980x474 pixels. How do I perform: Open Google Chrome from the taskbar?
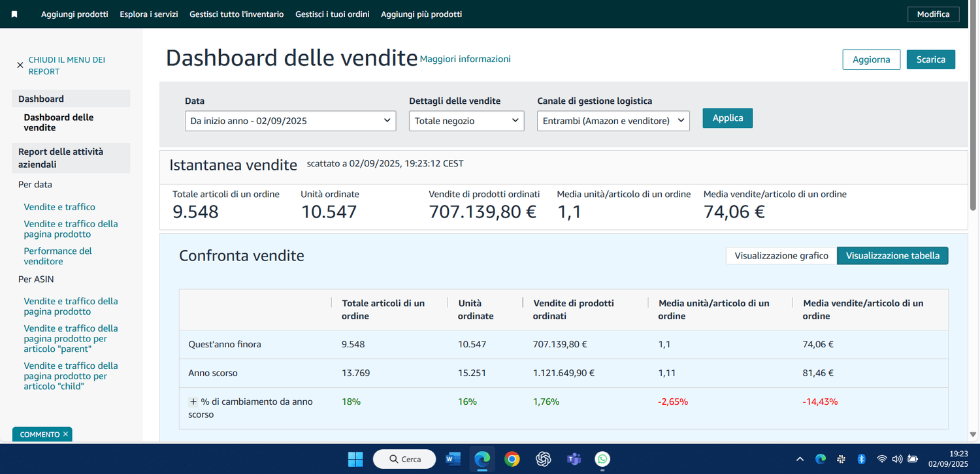[512, 459]
